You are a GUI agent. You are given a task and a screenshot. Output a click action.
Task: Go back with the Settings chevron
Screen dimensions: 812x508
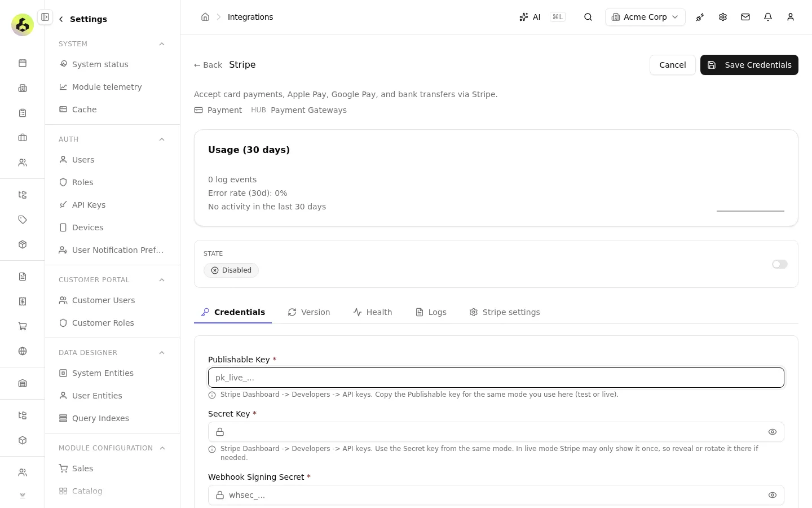61,19
